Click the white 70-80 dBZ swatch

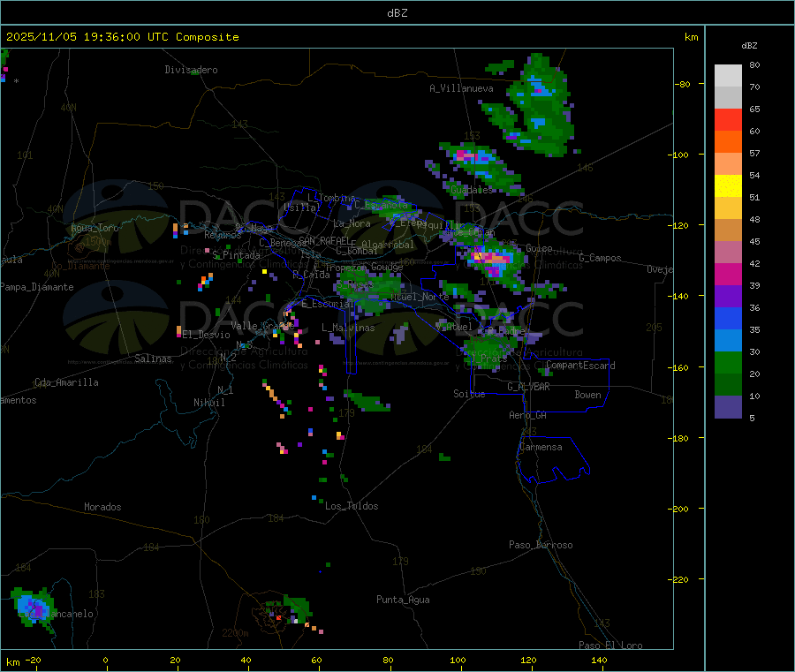[x=728, y=76]
